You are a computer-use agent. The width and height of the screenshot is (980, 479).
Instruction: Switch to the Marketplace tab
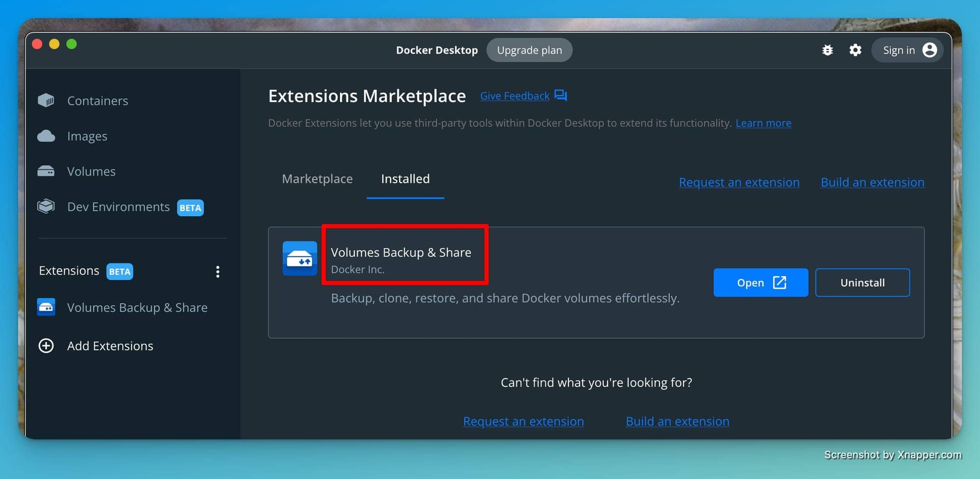[318, 179]
